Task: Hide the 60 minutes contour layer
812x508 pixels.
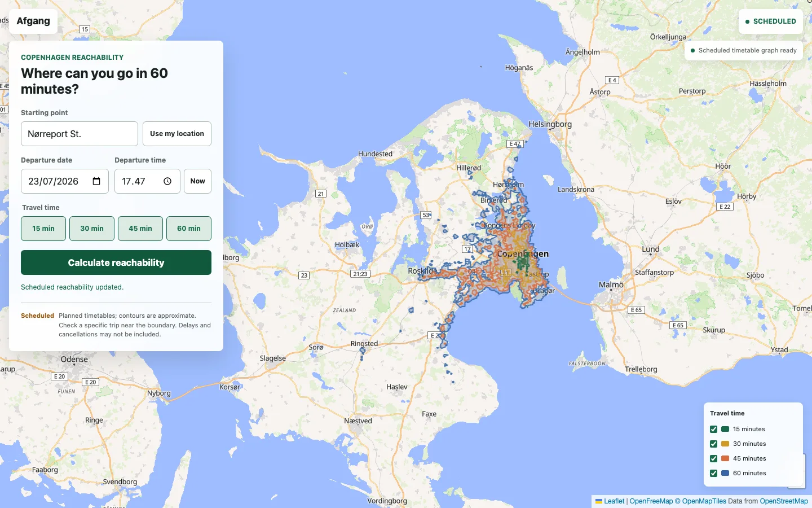Action: 714,473
